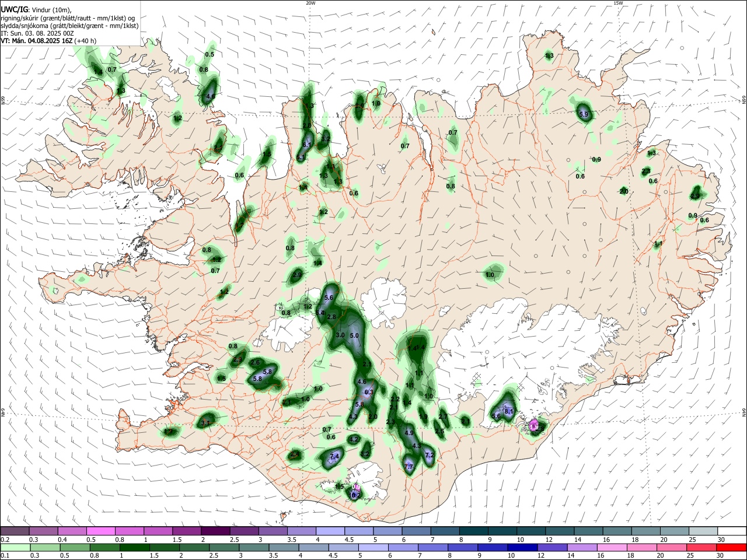Pick the white swatch ending the upper legend
Viewport: 747px width, 560px height.
[x=732, y=531]
